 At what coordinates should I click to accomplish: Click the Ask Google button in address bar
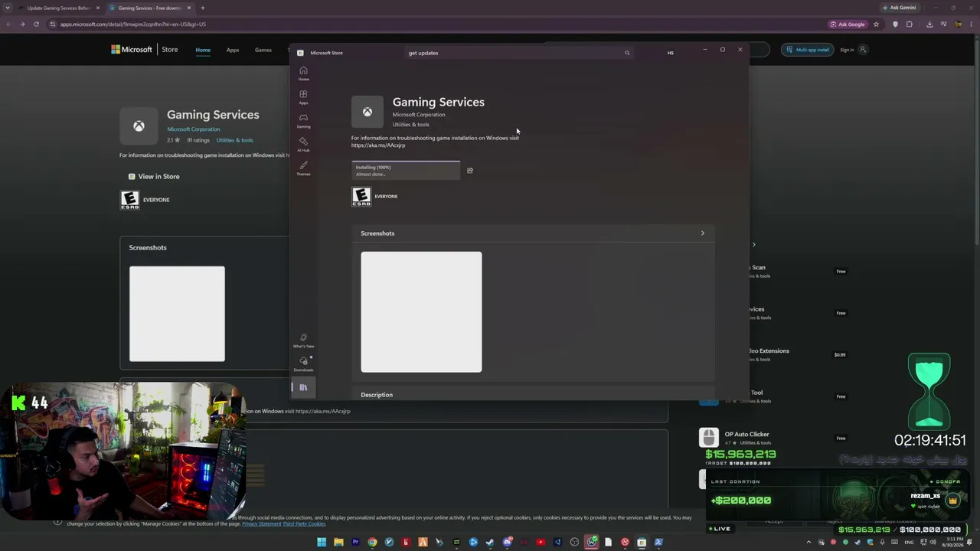point(848,24)
